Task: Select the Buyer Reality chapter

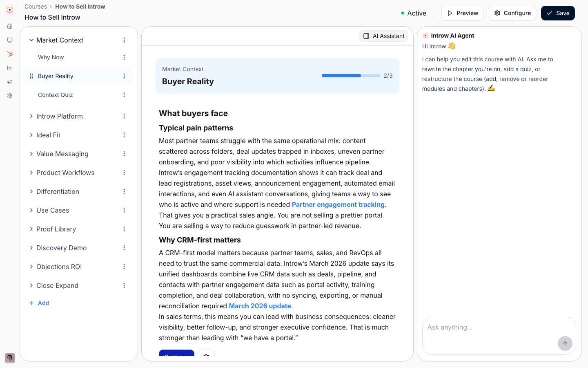Action: click(56, 76)
